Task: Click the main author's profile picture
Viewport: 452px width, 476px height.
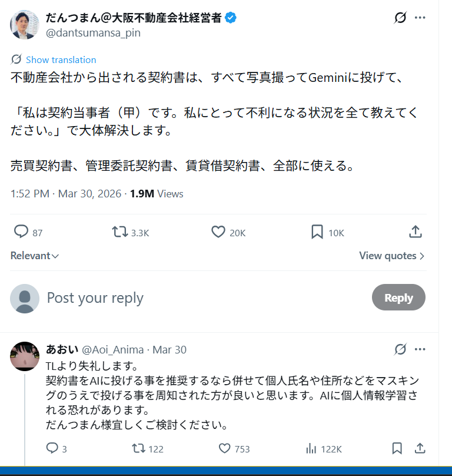Action: click(25, 25)
